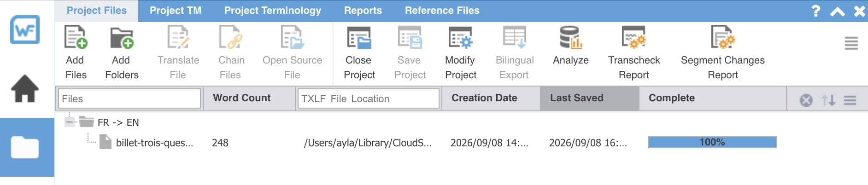868x185 pixels.
Task: Switch to the Reports tab
Action: (x=363, y=11)
